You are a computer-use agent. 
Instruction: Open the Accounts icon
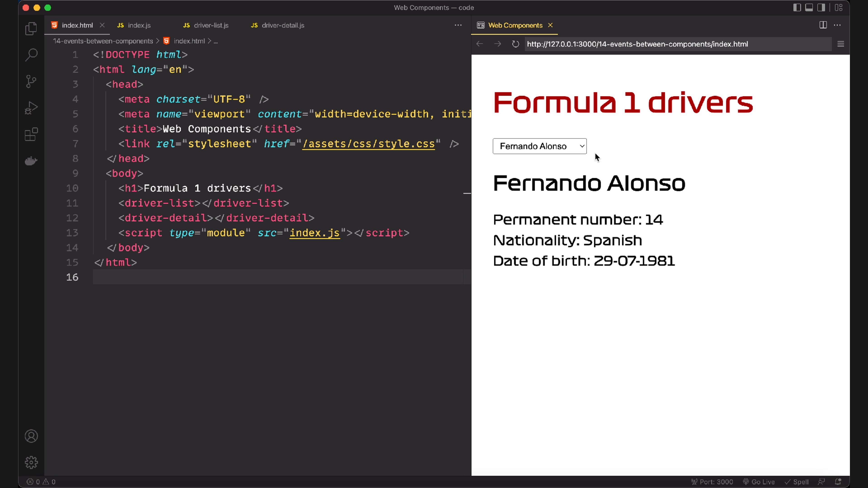tap(31, 436)
